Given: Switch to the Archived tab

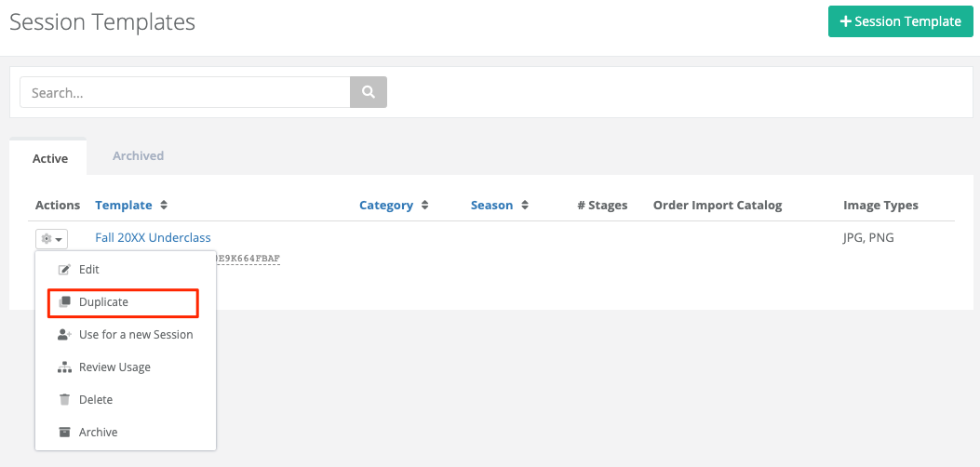Looking at the screenshot, I should click(138, 155).
